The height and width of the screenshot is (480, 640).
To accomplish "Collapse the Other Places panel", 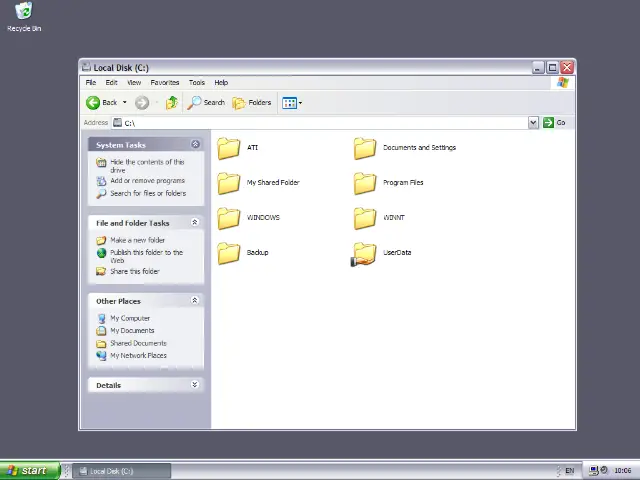I will point(195,300).
